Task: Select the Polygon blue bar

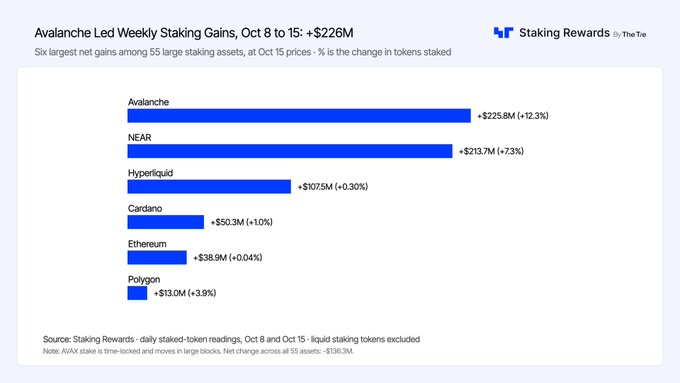Action: (x=137, y=293)
